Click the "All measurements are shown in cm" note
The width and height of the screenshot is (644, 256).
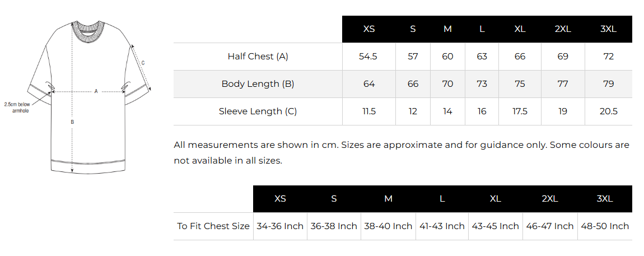(402, 152)
